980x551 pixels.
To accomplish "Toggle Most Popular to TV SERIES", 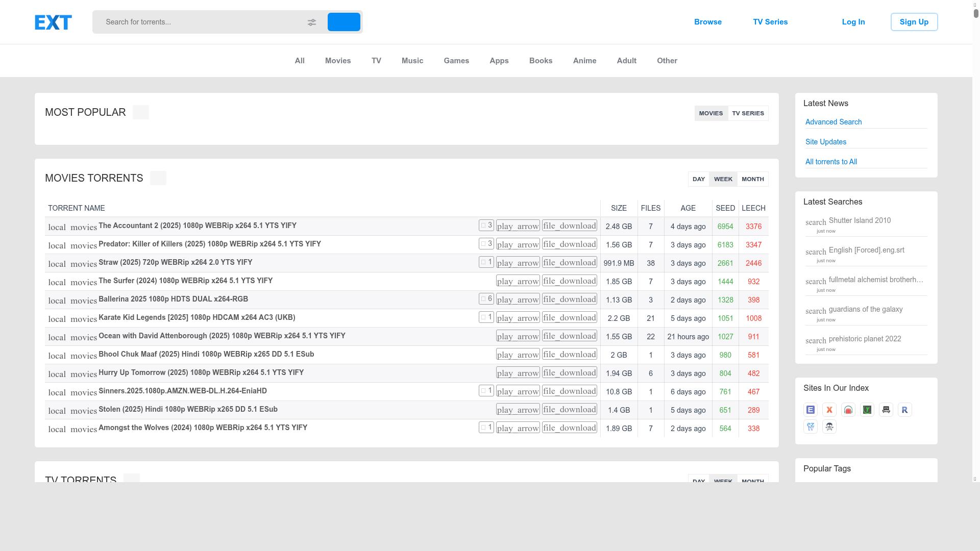I will pyautogui.click(x=748, y=113).
